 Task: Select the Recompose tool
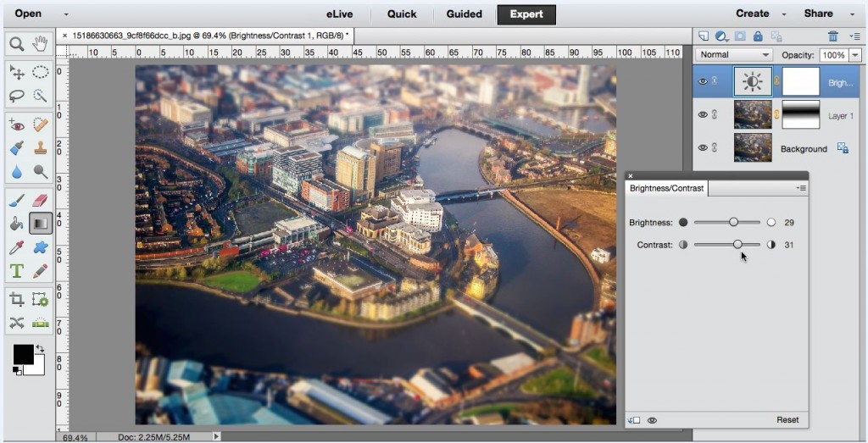tap(40, 300)
